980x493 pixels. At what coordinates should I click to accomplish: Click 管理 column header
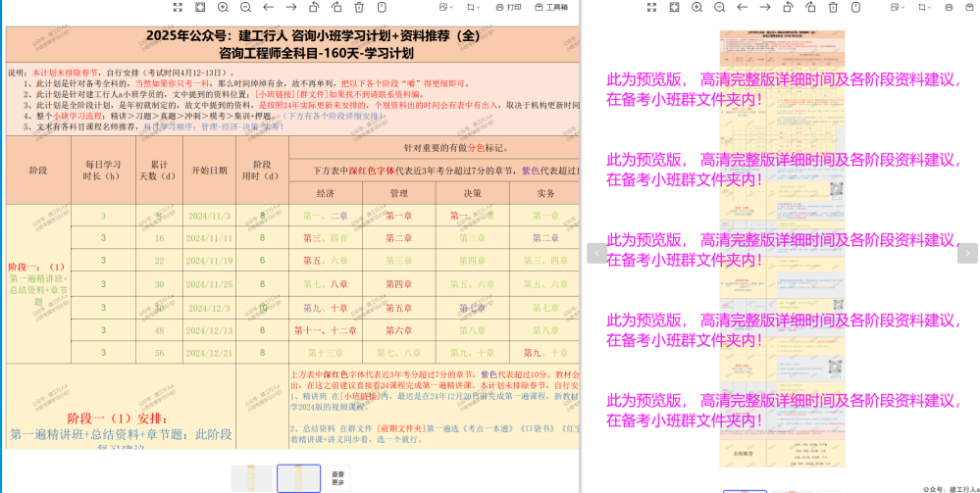398,194
